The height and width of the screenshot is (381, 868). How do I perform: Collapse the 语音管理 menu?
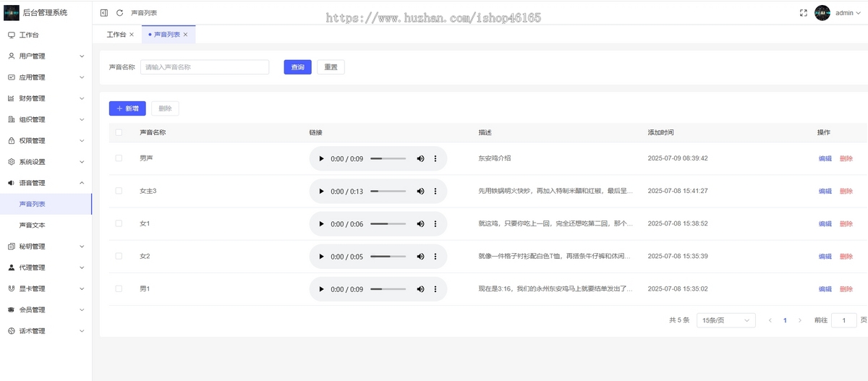82,183
